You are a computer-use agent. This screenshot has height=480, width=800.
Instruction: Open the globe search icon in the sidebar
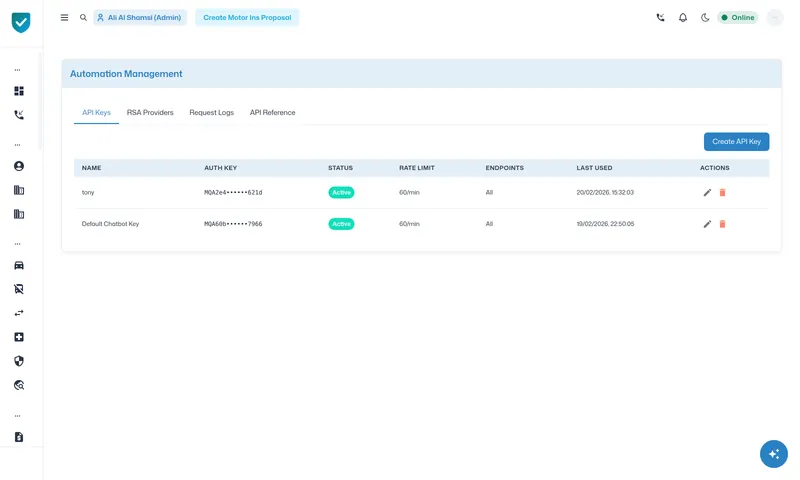tap(19, 385)
